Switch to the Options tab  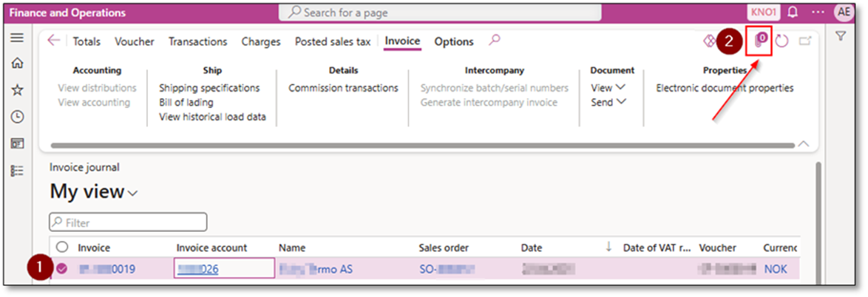click(454, 41)
